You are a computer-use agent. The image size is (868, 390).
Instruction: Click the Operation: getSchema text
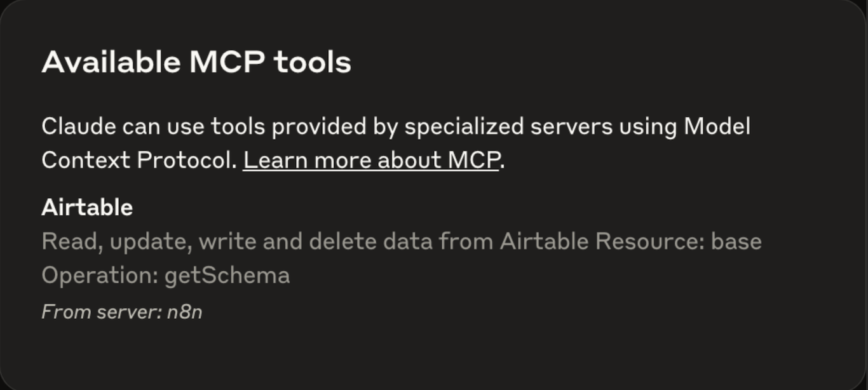(x=165, y=274)
